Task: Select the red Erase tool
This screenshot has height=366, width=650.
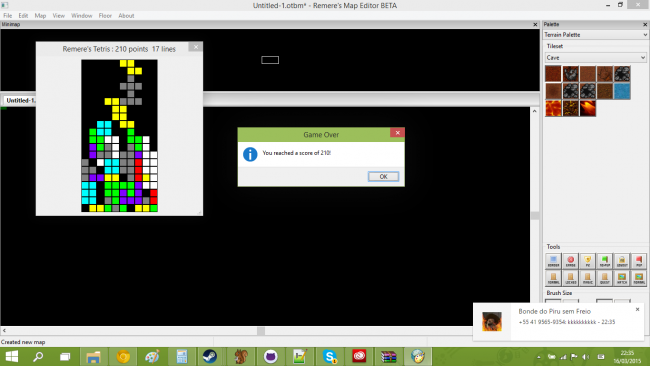Action: point(570,261)
